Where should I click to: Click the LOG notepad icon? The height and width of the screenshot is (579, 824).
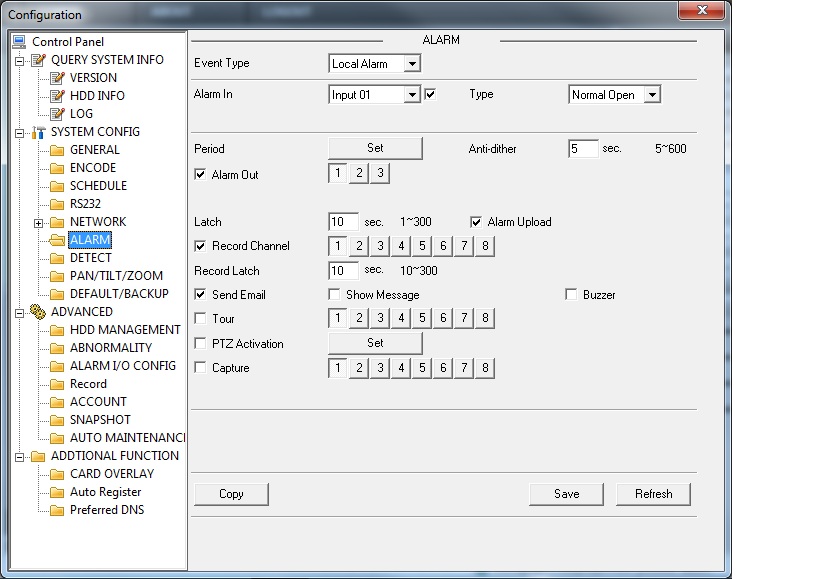(x=57, y=114)
